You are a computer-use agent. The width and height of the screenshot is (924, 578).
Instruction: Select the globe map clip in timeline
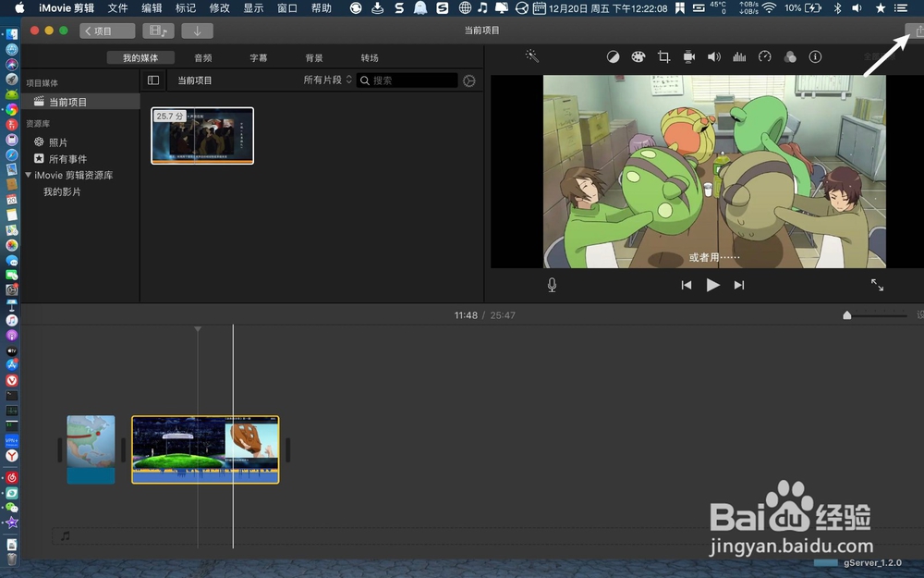91,449
